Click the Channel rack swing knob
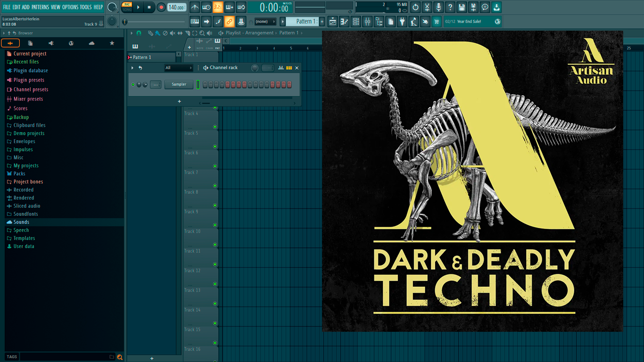644x362 pixels. 255,68
